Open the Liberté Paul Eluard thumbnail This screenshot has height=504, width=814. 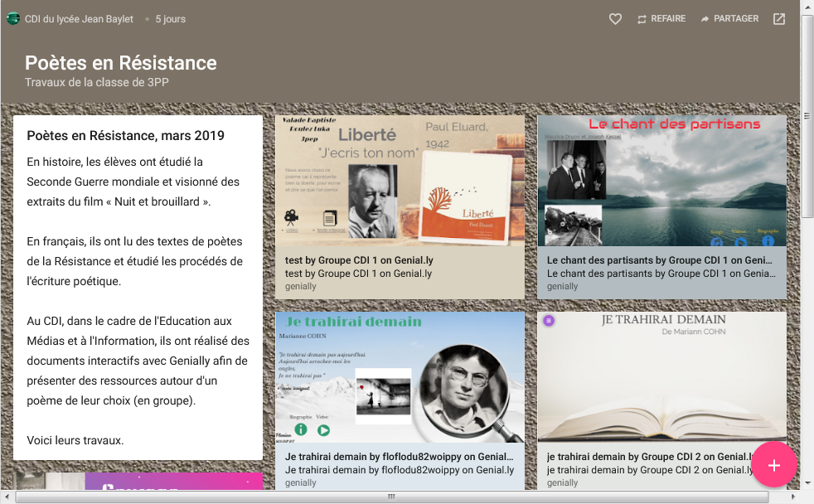[x=400, y=181]
